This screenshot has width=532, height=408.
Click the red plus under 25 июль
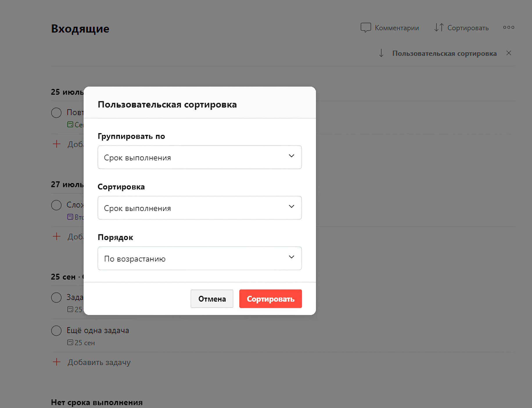click(x=57, y=144)
